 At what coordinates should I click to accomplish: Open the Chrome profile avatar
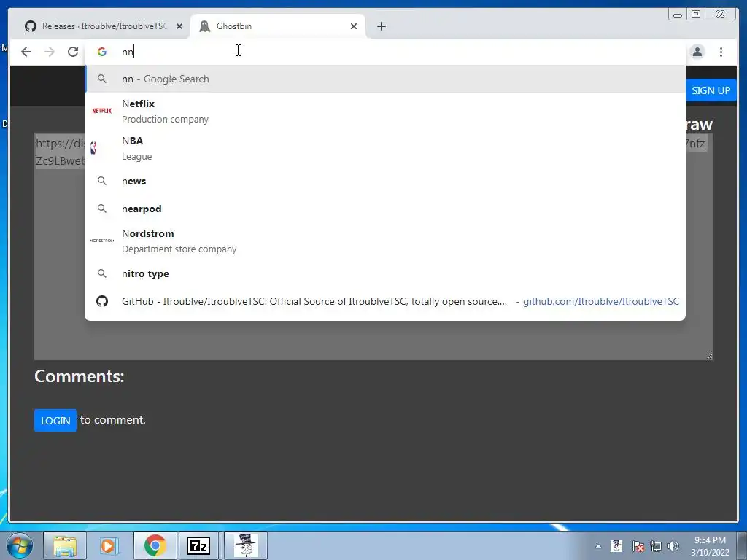point(697,52)
